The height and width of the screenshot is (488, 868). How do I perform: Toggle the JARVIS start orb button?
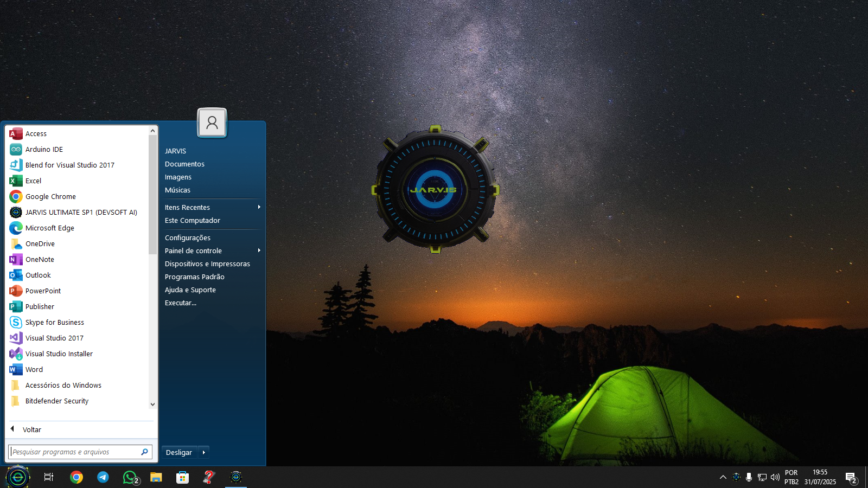(x=18, y=477)
